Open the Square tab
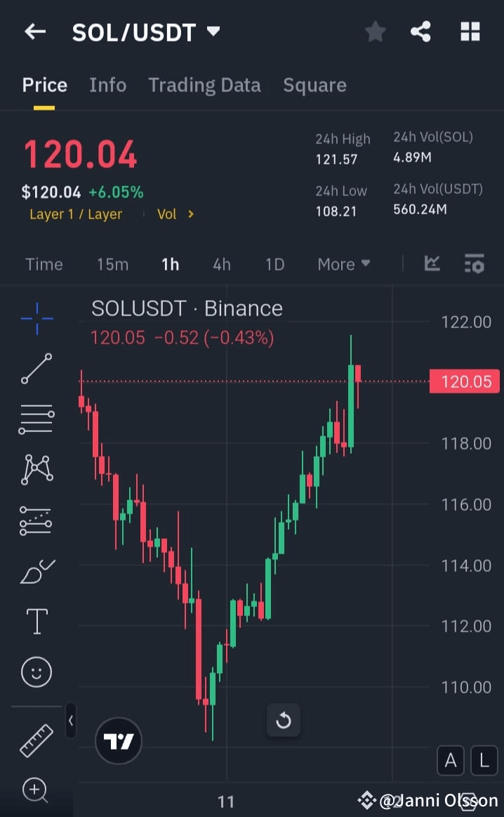This screenshot has height=817, width=504. point(314,84)
